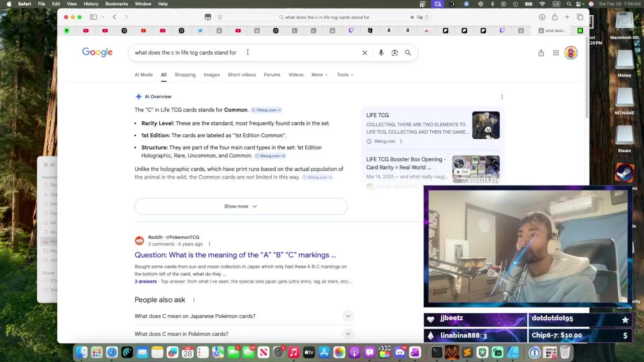Open the History menu
Viewport: 644px width, 362px height.
(x=91, y=4)
